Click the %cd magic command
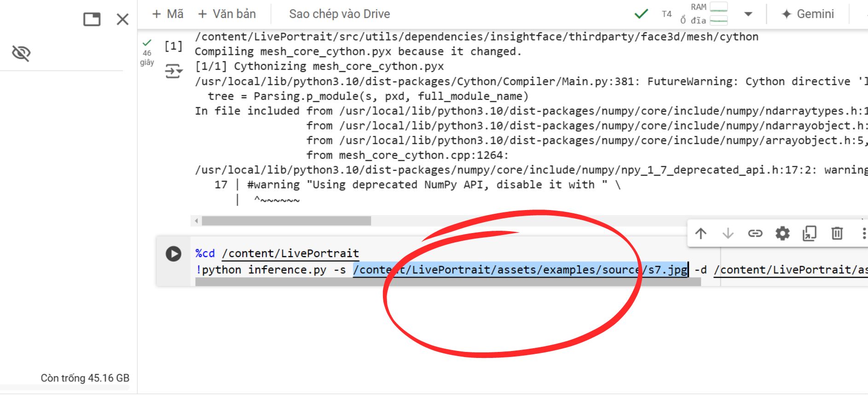868x398 pixels. (x=205, y=253)
